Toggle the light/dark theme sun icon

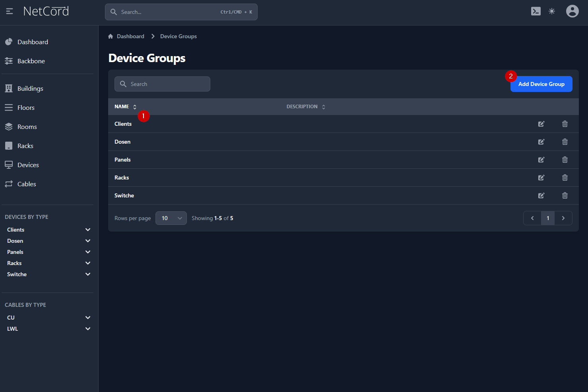[x=552, y=11]
